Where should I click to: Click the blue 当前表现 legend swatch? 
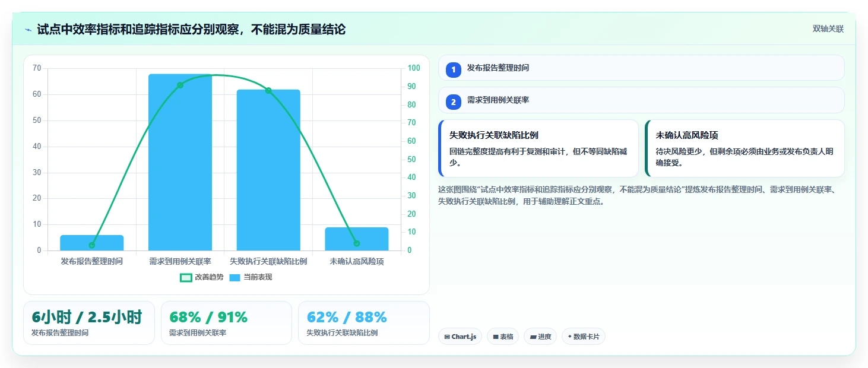pos(235,277)
